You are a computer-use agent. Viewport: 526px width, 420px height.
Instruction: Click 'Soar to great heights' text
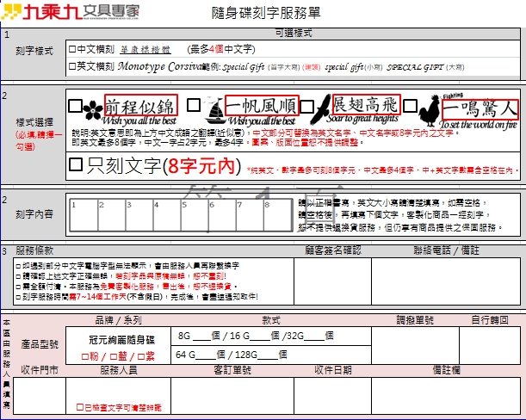tap(363, 119)
